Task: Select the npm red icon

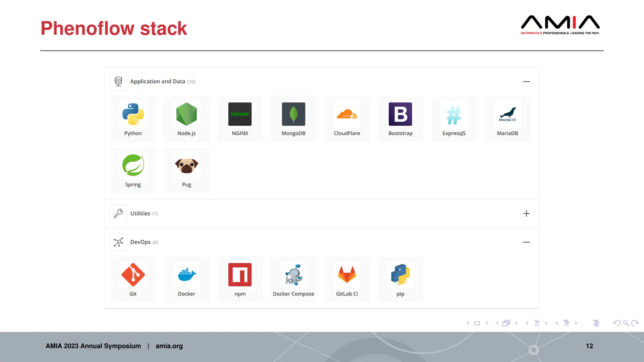Action: click(240, 275)
